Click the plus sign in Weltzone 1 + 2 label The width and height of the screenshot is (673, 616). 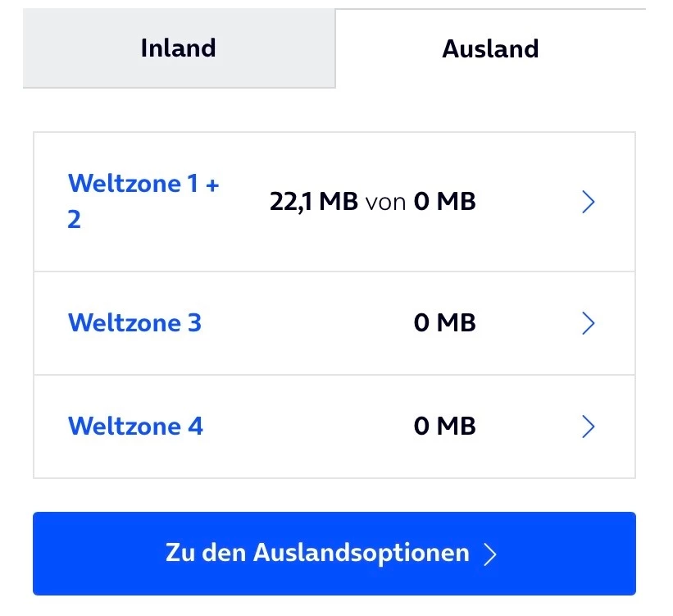point(212,183)
